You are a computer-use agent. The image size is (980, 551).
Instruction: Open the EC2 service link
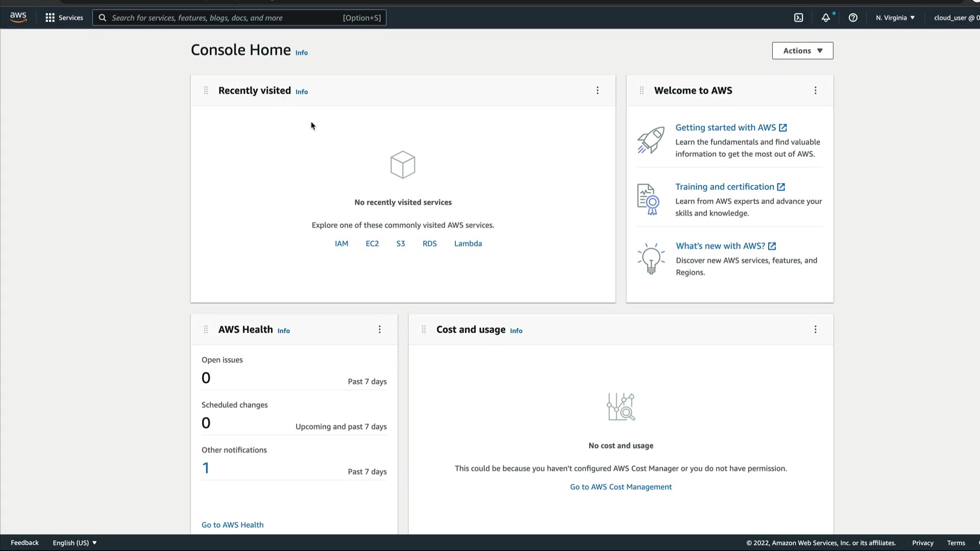tap(372, 244)
